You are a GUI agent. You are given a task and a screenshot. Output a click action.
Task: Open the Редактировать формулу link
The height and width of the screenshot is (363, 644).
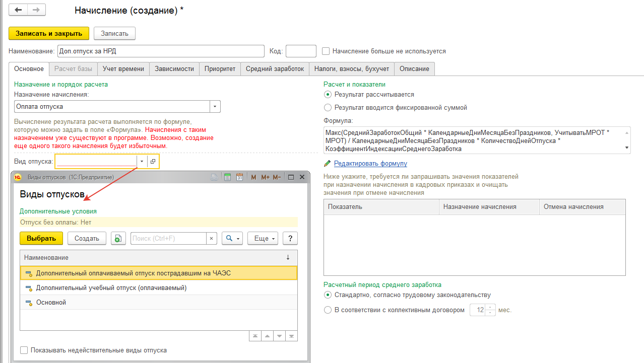(370, 164)
